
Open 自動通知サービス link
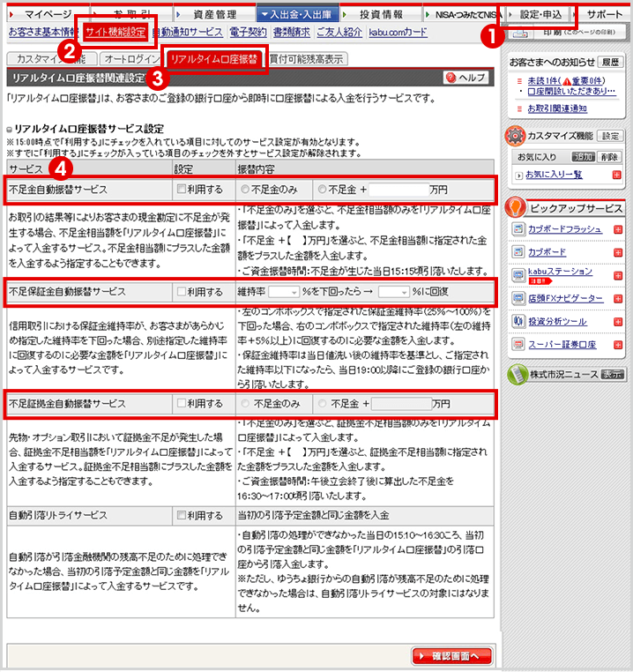click(187, 32)
